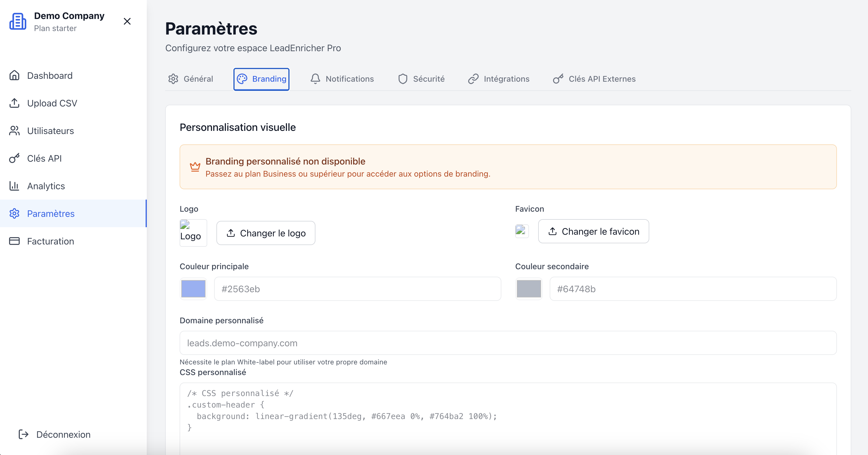Screen dimensions: 868x455
Task: Click the crown icon in upgrade banner
Action: point(195,167)
